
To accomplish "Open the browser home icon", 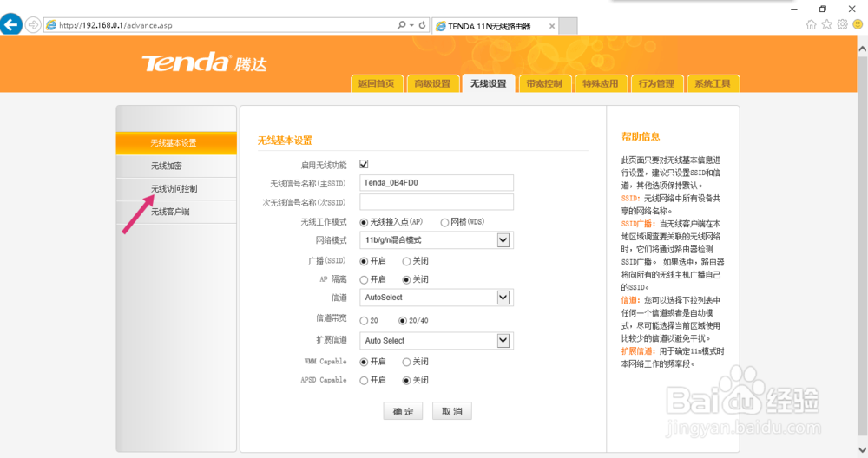I will [811, 24].
